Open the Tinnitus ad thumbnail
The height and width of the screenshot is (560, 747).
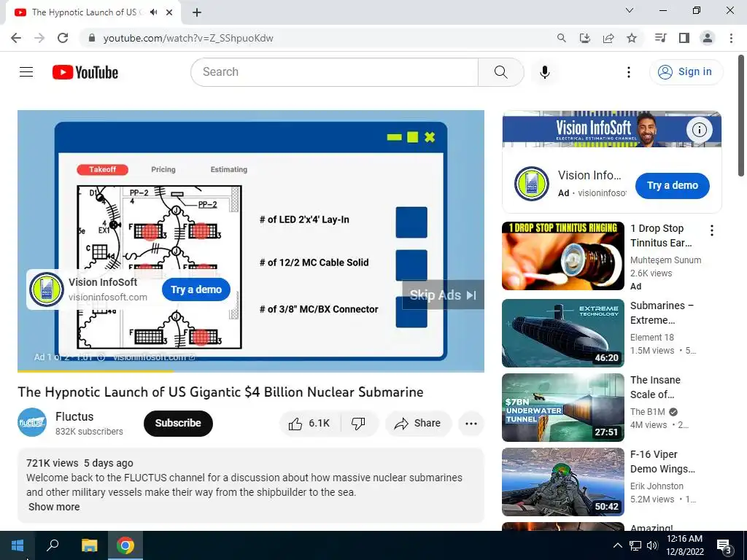[562, 256]
